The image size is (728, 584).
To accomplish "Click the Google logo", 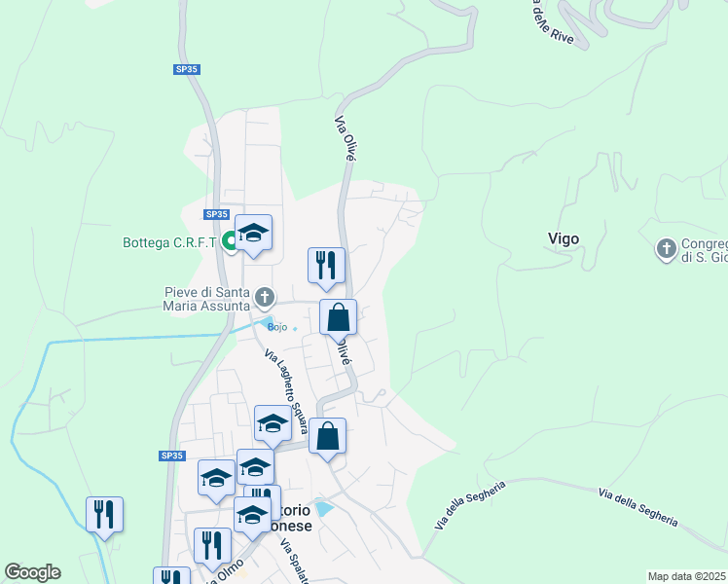I will pos(32,572).
